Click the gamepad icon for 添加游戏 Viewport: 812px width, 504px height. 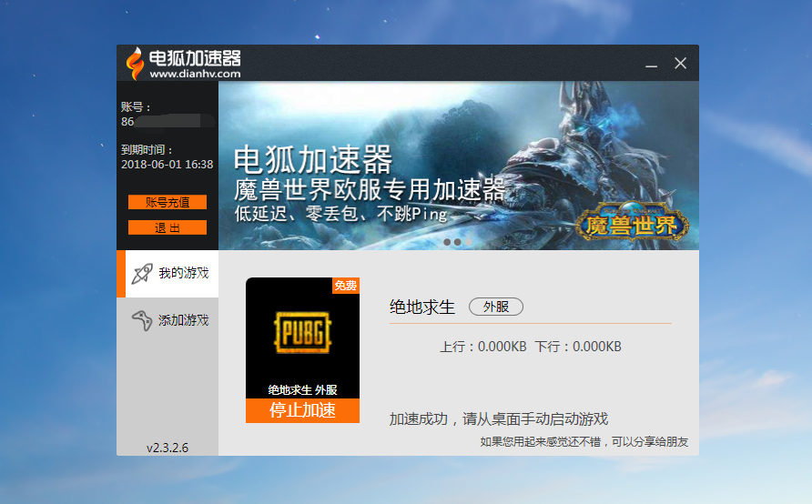tap(141, 320)
